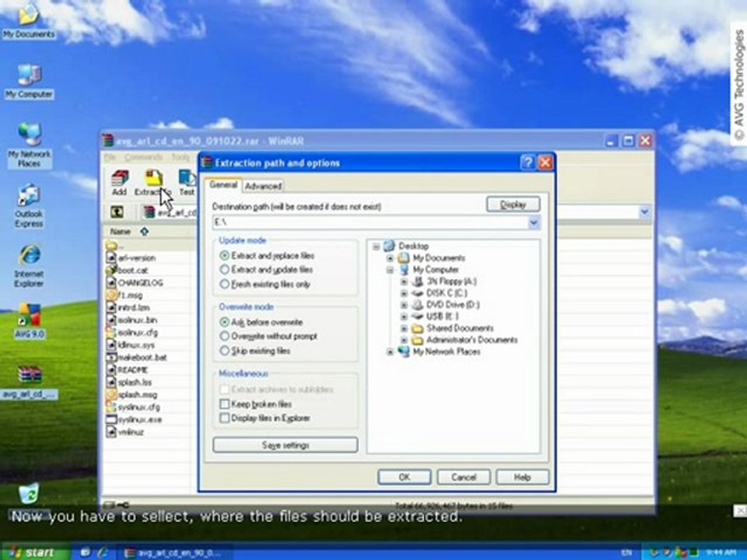Click the help question-mark icon in dialog
The height and width of the screenshot is (560, 747).
tap(528, 163)
